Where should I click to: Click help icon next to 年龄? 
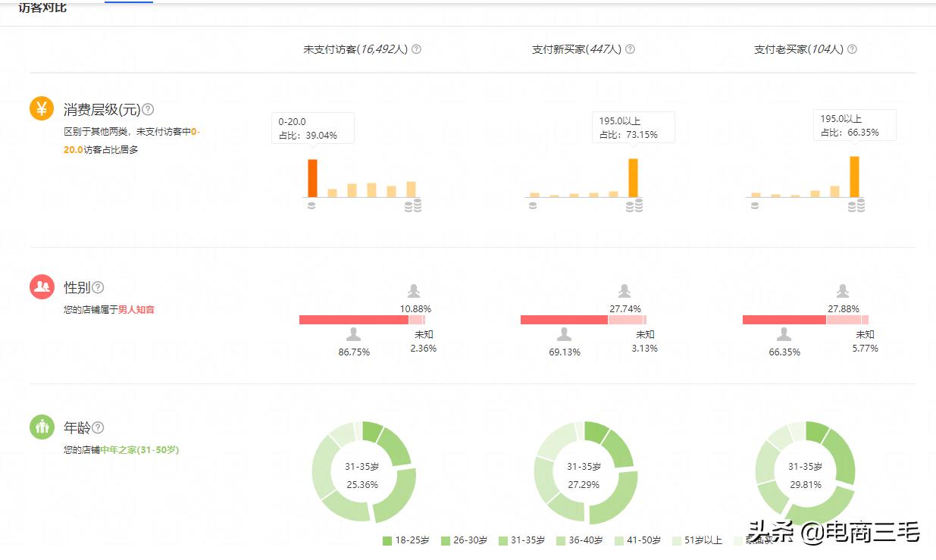98,427
